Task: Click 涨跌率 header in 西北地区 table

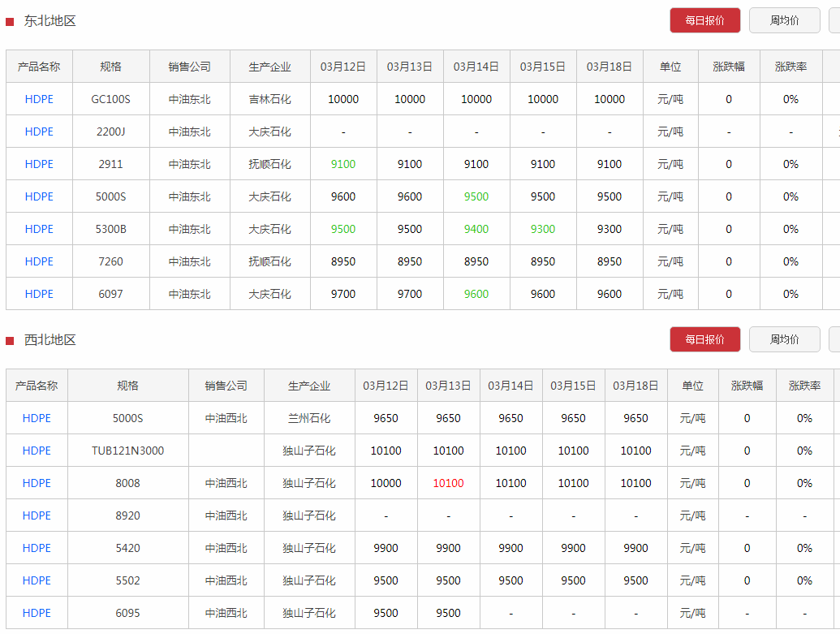Action: tap(804, 386)
